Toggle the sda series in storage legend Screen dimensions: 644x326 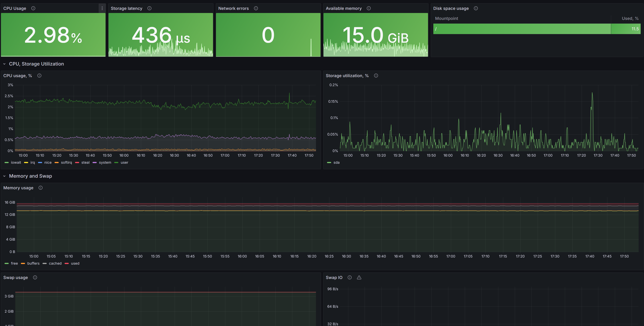pos(336,162)
